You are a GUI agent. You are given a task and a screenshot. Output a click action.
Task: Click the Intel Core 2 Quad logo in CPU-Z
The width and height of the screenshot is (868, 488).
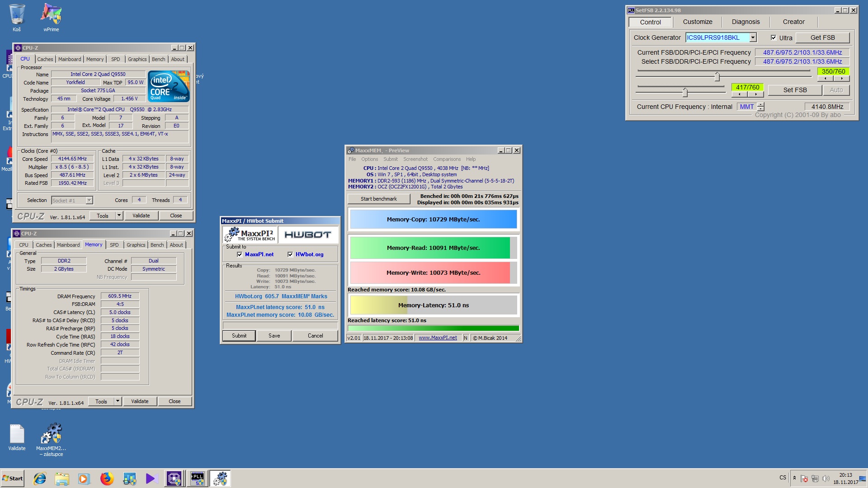(169, 86)
